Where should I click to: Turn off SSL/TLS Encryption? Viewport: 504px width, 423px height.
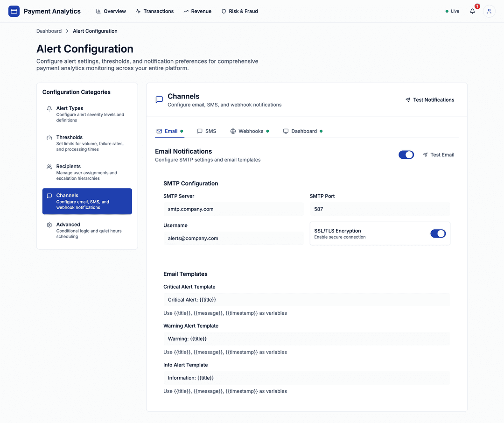point(438,233)
